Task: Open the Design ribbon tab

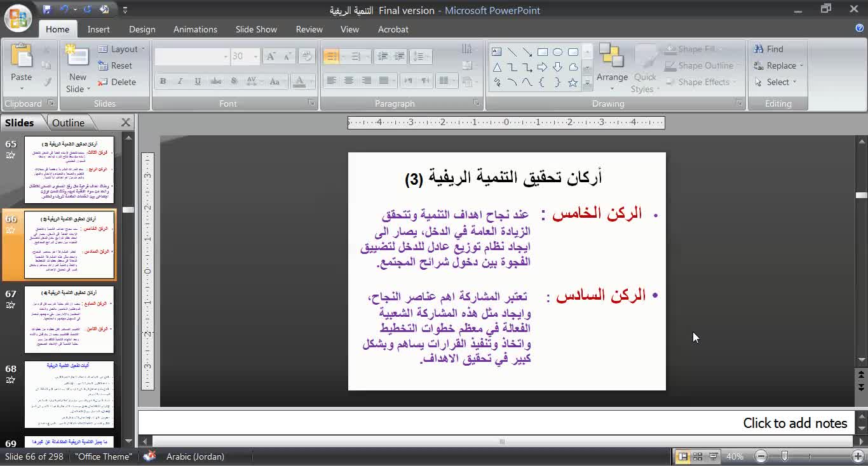Action: click(x=142, y=29)
